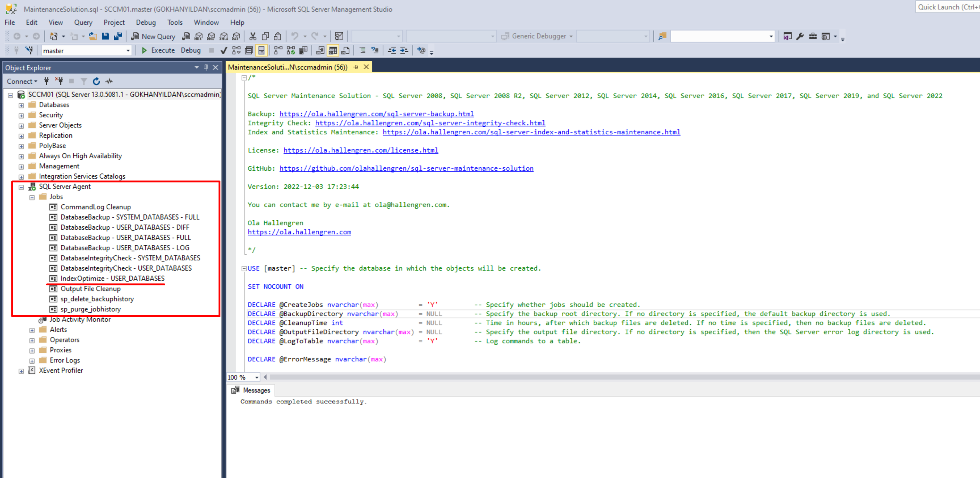The height and width of the screenshot is (478, 980).
Task: Click the Save All icon
Action: [x=118, y=36]
